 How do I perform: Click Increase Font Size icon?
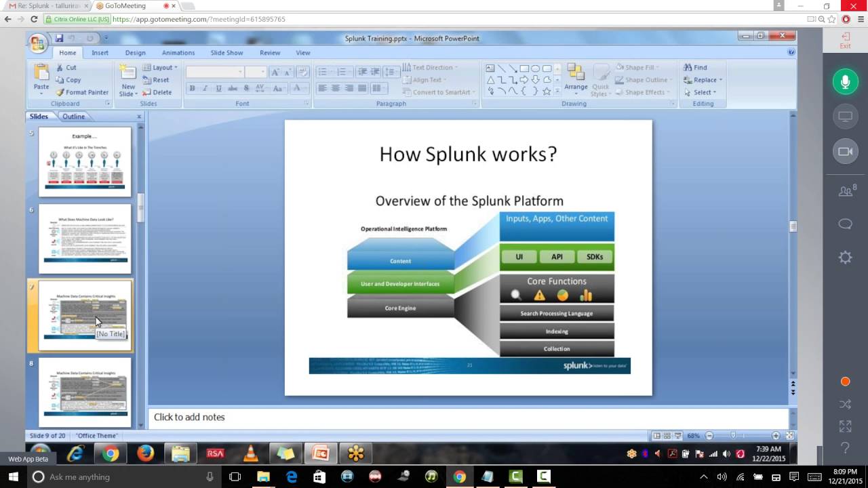tap(275, 72)
